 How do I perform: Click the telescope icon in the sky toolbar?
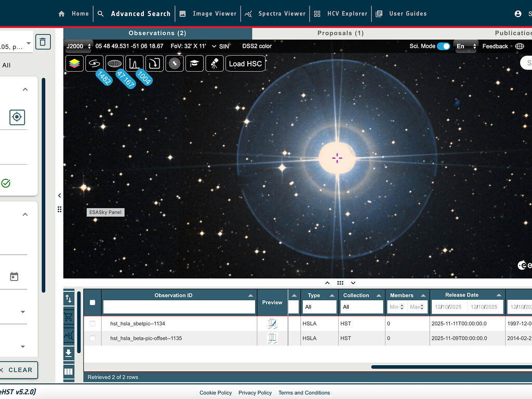click(x=215, y=64)
